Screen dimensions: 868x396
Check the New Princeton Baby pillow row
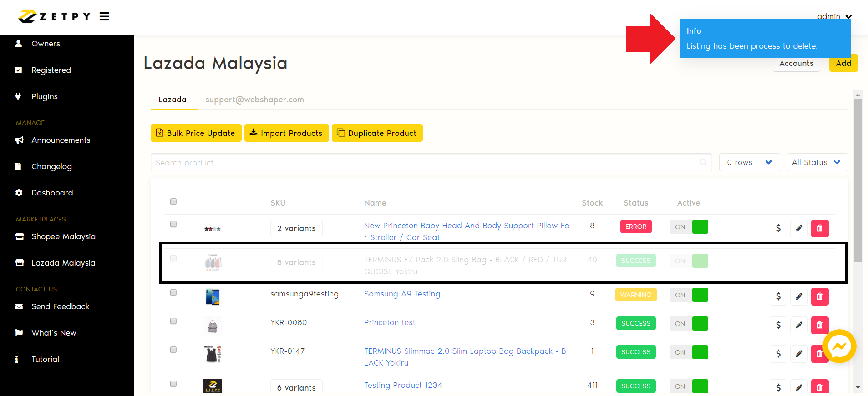click(x=173, y=224)
